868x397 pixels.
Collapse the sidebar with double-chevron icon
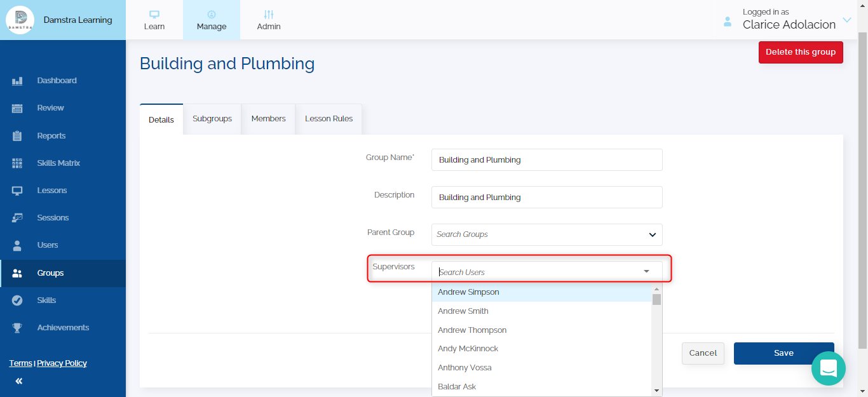pyautogui.click(x=19, y=381)
